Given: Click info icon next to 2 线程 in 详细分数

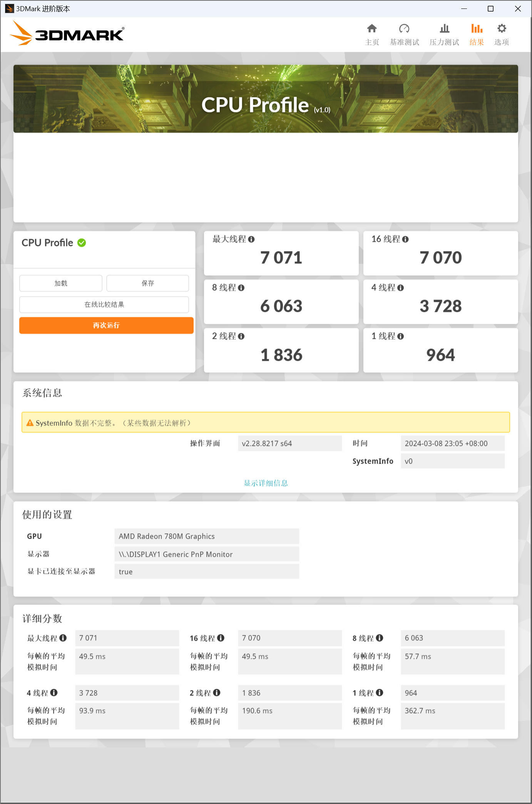Looking at the screenshot, I should [217, 693].
